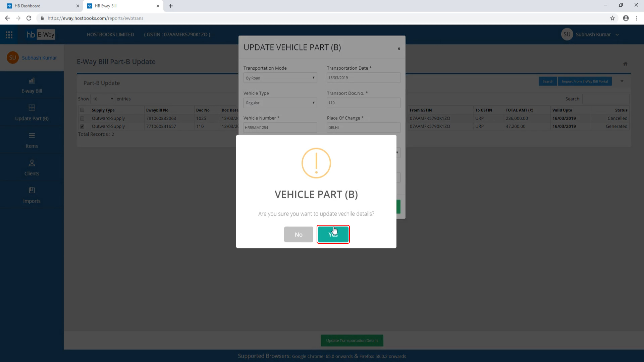
Task: Open the Transportation Mode dropdown
Action: pos(280,78)
